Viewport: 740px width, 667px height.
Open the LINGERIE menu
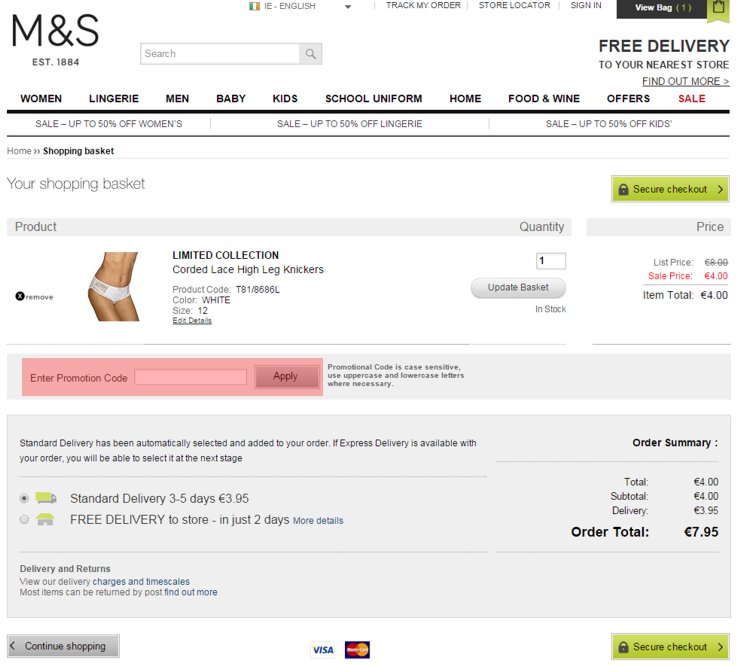114,99
